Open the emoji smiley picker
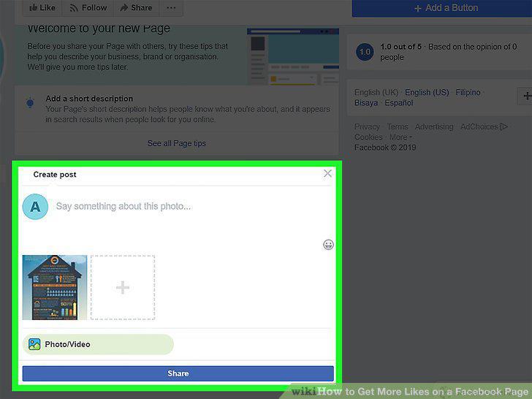The height and width of the screenshot is (399, 532). 328,245
